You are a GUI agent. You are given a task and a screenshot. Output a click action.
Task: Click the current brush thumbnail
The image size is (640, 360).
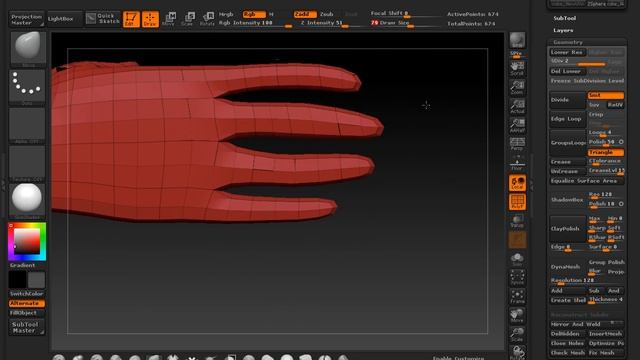(28, 48)
